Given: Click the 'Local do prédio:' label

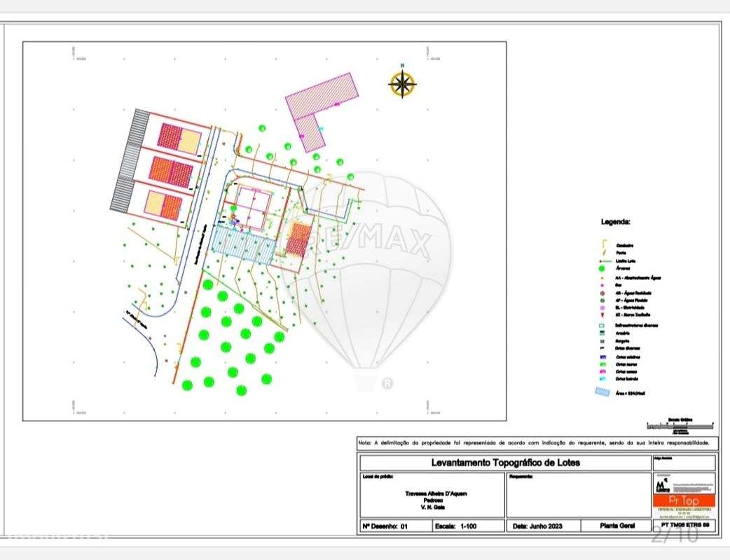Looking at the screenshot, I should pyautogui.click(x=378, y=476).
